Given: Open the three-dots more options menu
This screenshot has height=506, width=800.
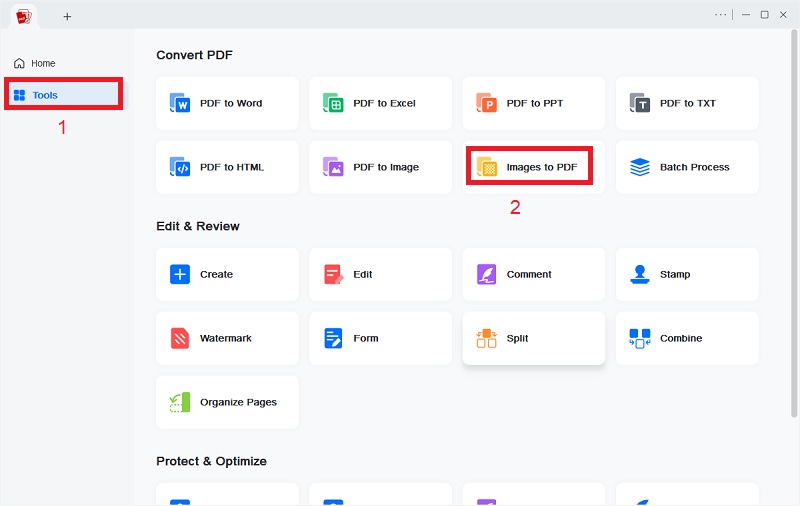Looking at the screenshot, I should click(x=720, y=15).
